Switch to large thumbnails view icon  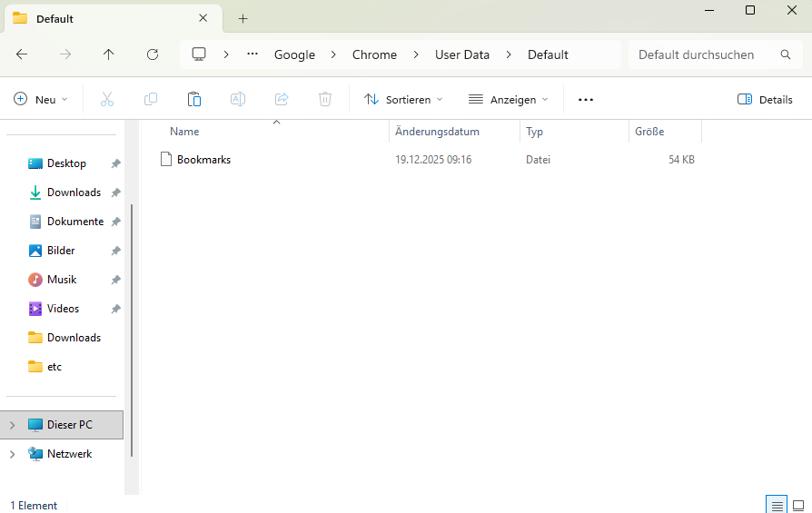click(798, 505)
